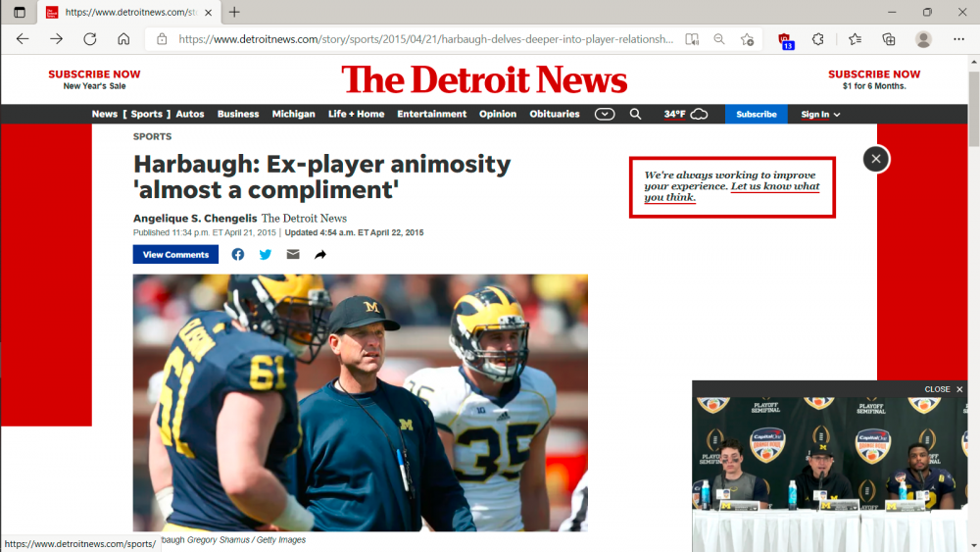
Task: Share article on Facebook
Action: tap(238, 255)
